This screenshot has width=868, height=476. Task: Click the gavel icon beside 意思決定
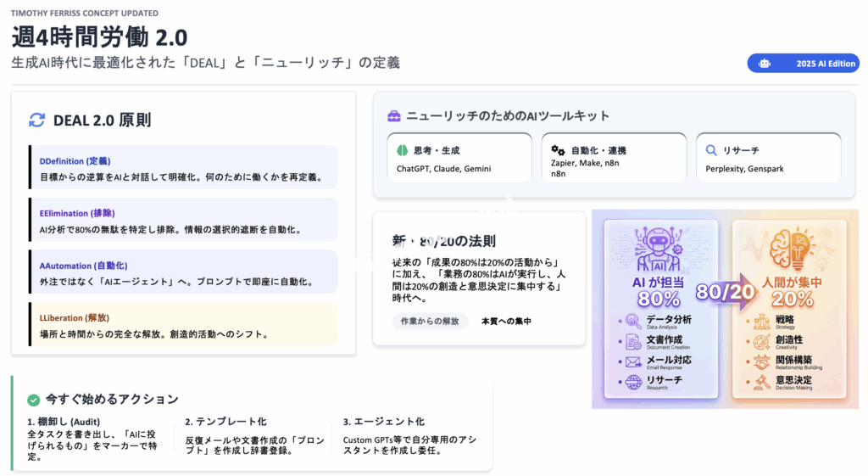762,383
